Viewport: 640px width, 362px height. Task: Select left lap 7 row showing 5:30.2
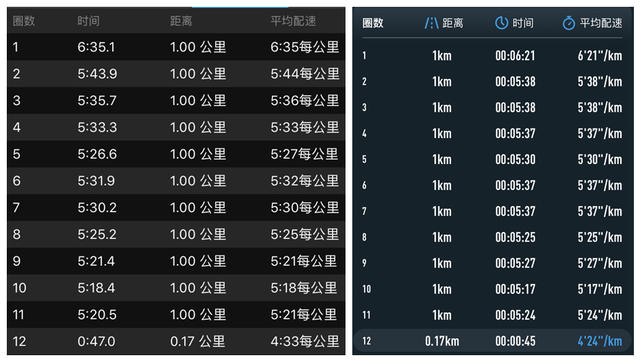[x=176, y=207]
